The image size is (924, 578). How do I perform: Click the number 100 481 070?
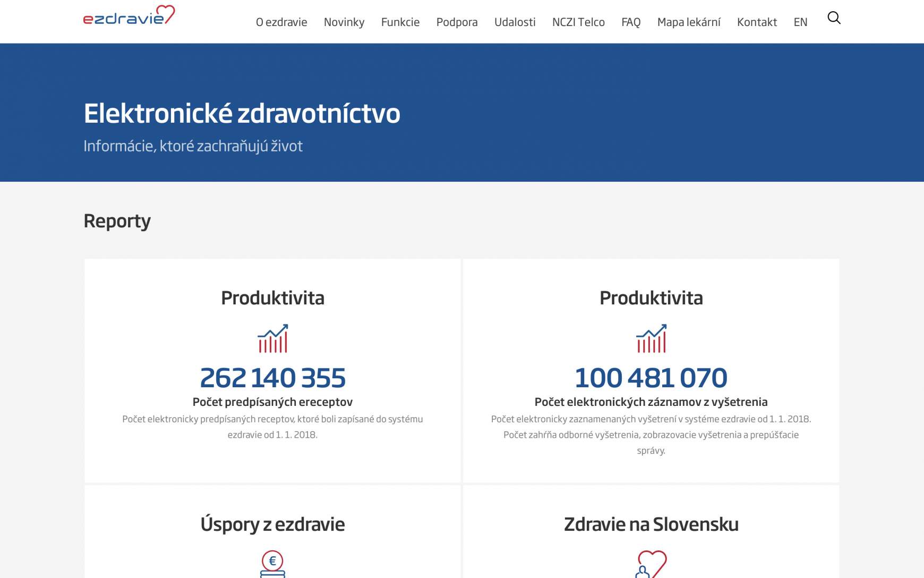[651, 377]
